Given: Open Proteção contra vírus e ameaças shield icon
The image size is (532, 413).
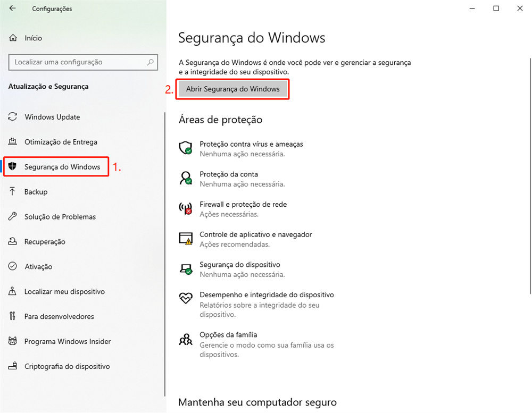Looking at the screenshot, I should (x=185, y=148).
